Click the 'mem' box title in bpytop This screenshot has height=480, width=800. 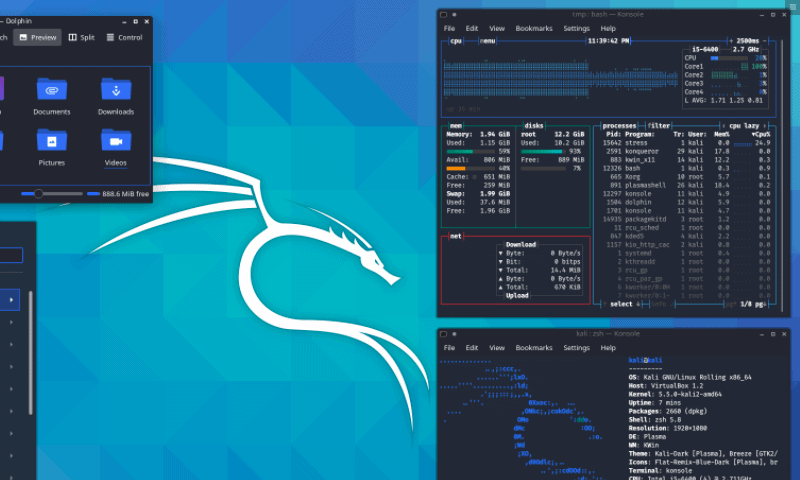click(456, 125)
